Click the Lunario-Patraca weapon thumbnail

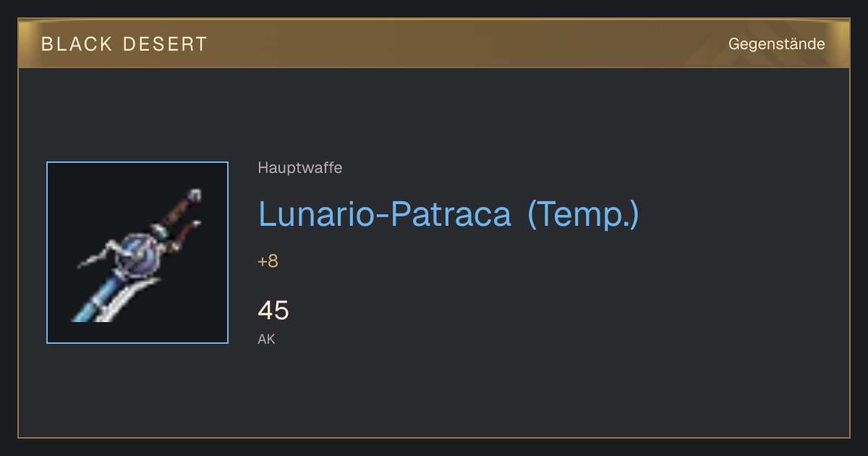(x=137, y=253)
